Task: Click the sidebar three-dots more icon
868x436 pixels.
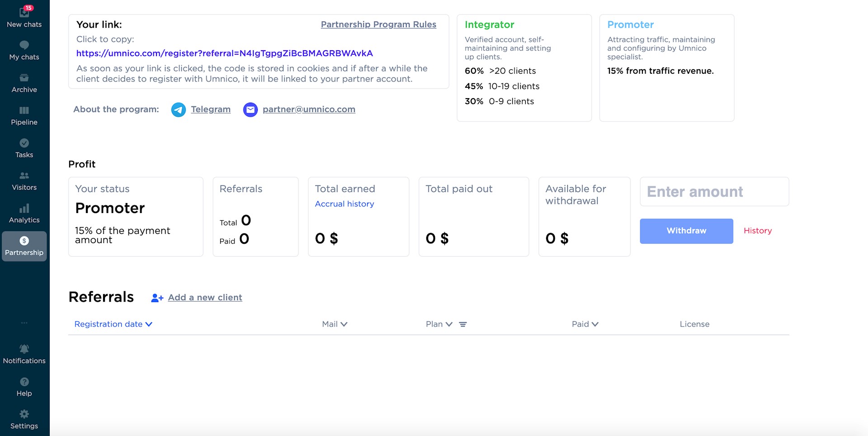Action: pyautogui.click(x=24, y=323)
